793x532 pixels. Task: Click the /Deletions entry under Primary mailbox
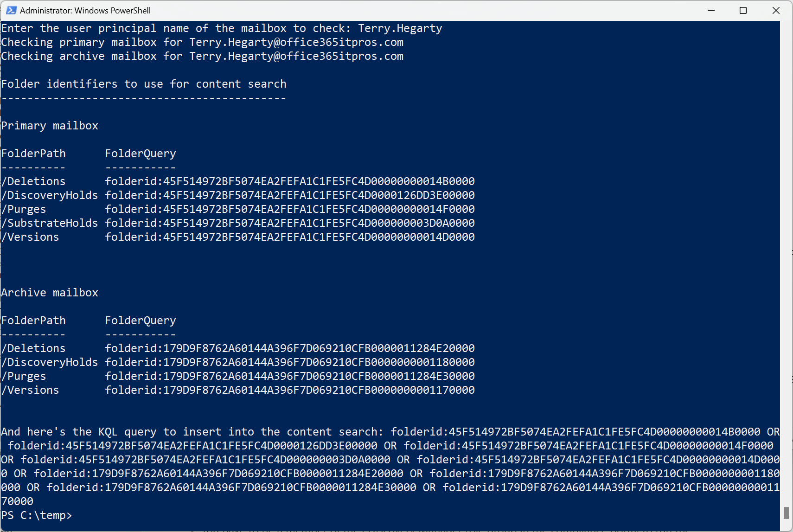click(33, 181)
